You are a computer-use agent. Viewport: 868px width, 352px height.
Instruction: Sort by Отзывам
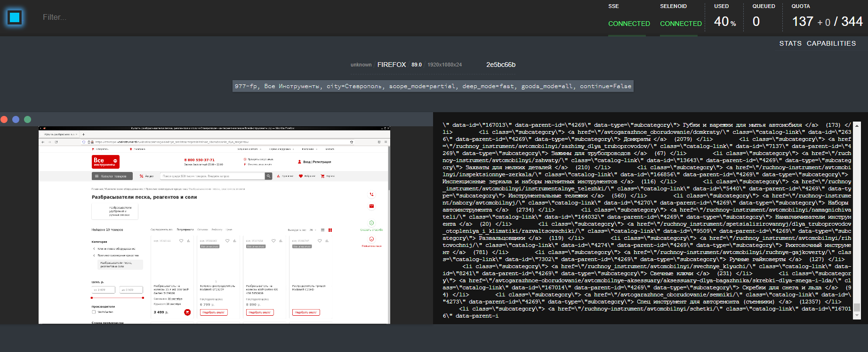tap(202, 229)
